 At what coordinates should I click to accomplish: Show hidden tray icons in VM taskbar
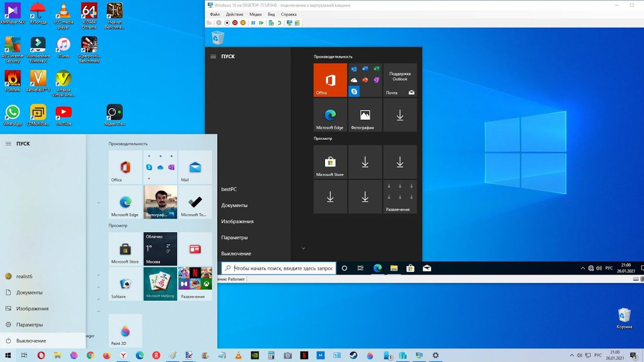pyautogui.click(x=583, y=268)
